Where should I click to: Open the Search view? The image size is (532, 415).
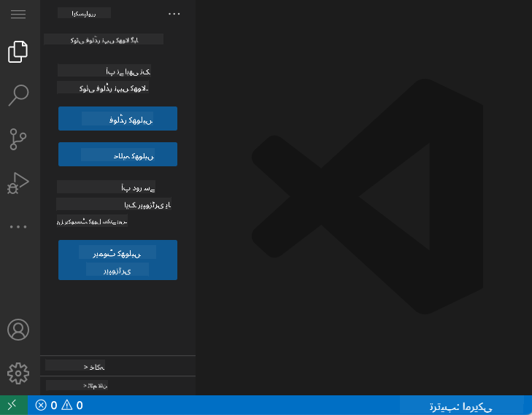(x=18, y=95)
